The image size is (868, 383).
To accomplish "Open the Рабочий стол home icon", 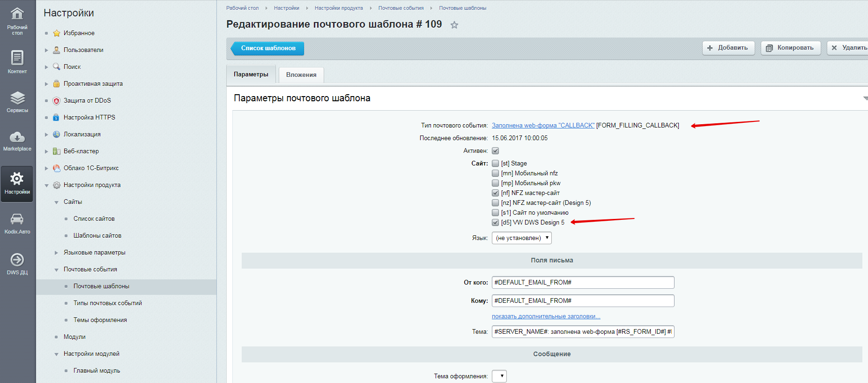I will pos(17,14).
